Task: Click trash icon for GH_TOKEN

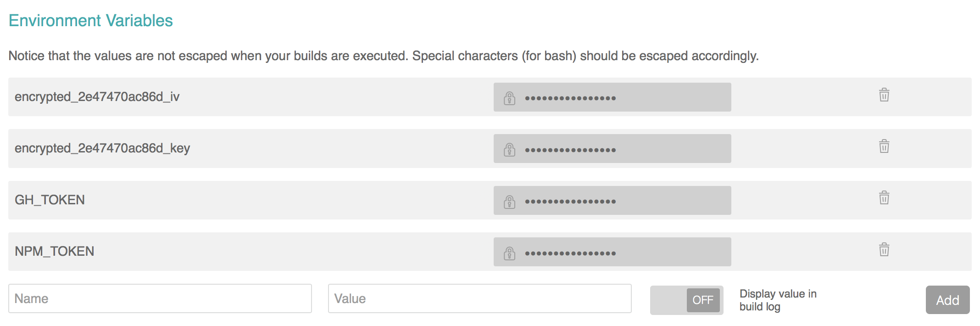Action: coord(884,198)
